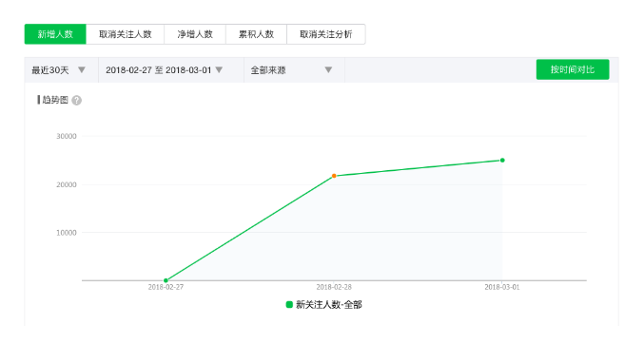
Task: Click the 2018-03-01 x-axis label
Action: coord(502,287)
